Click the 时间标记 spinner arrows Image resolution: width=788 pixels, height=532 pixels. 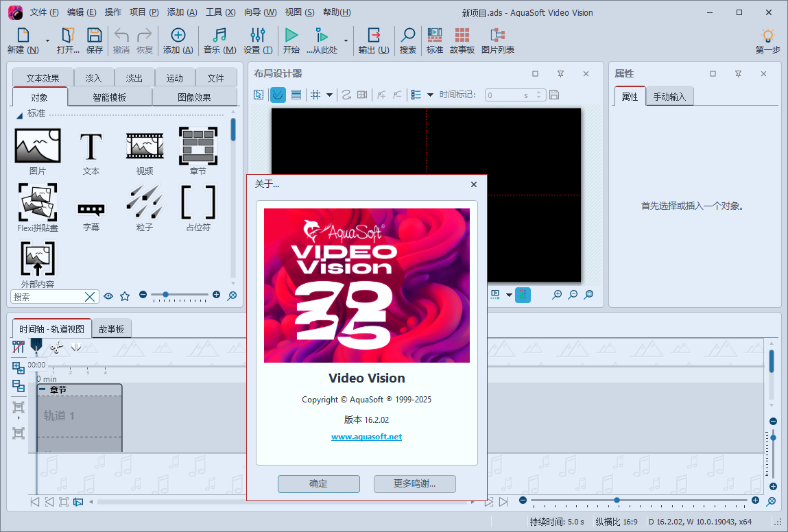tap(539, 95)
